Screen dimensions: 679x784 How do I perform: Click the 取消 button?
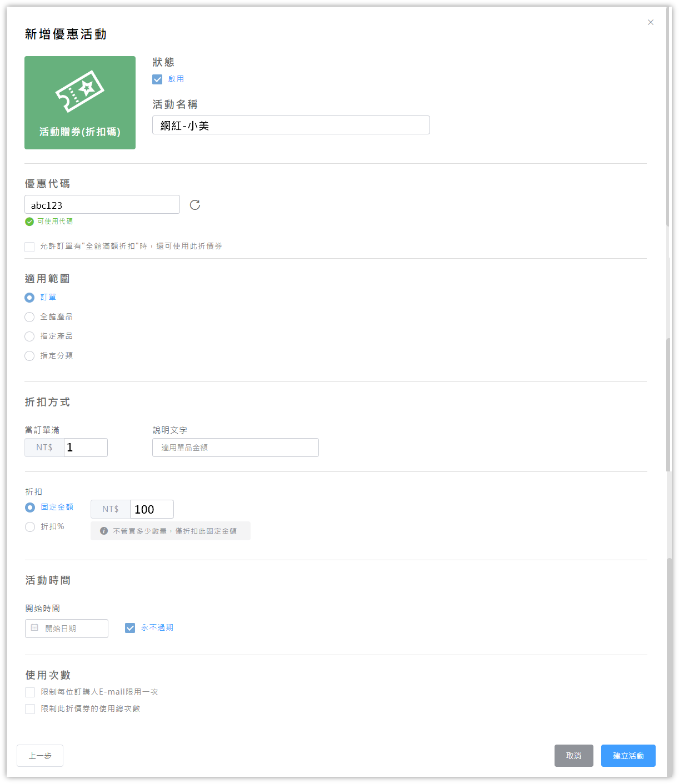click(573, 756)
